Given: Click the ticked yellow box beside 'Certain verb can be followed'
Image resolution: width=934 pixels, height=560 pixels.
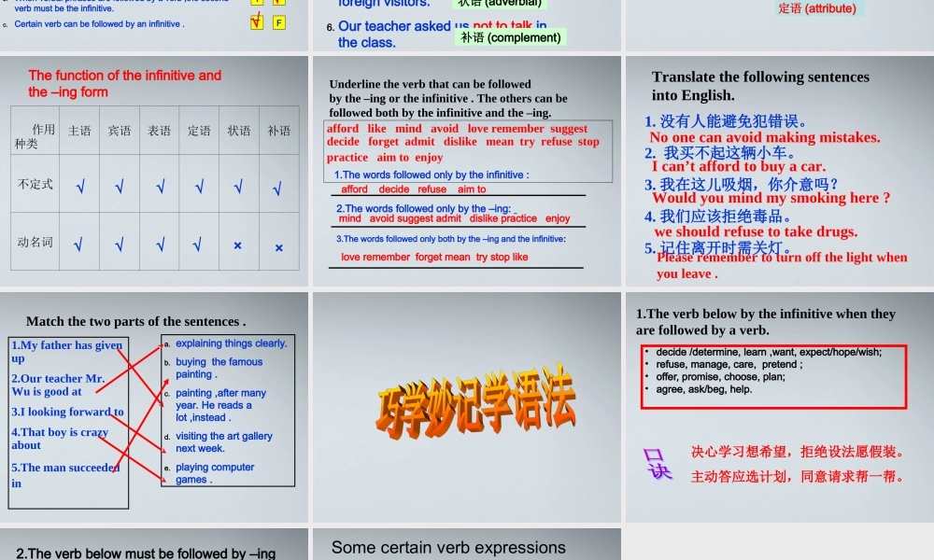Looking at the screenshot, I should pyautogui.click(x=257, y=22).
